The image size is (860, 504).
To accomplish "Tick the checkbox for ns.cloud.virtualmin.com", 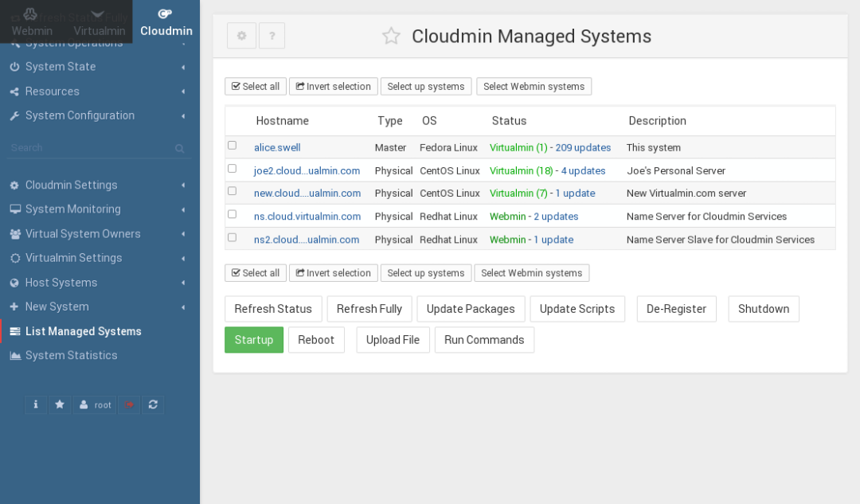I will coord(232,214).
